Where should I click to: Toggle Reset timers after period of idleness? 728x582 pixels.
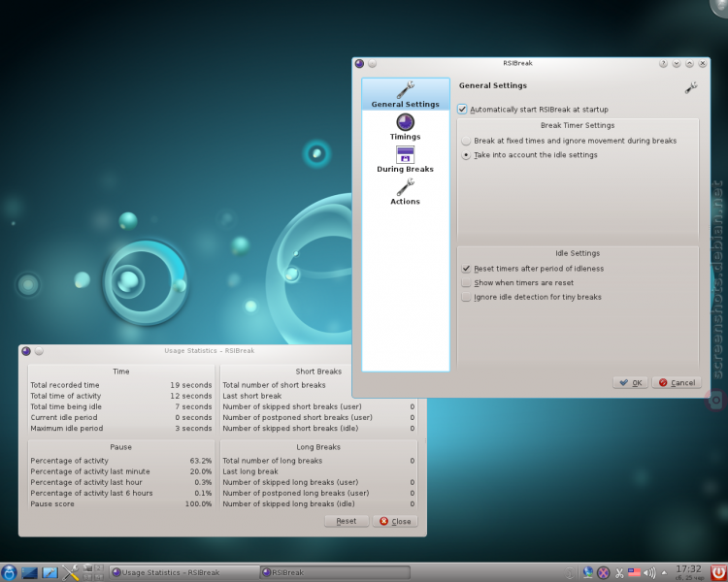coord(533,269)
